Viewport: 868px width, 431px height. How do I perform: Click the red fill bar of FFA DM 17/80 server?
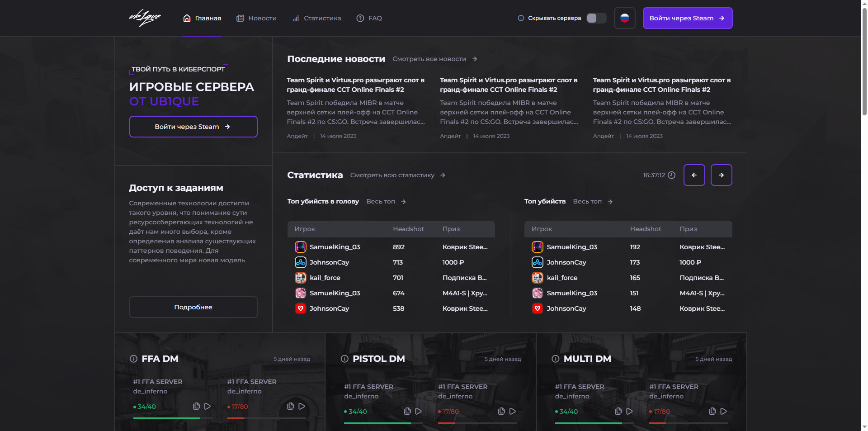[236, 418]
